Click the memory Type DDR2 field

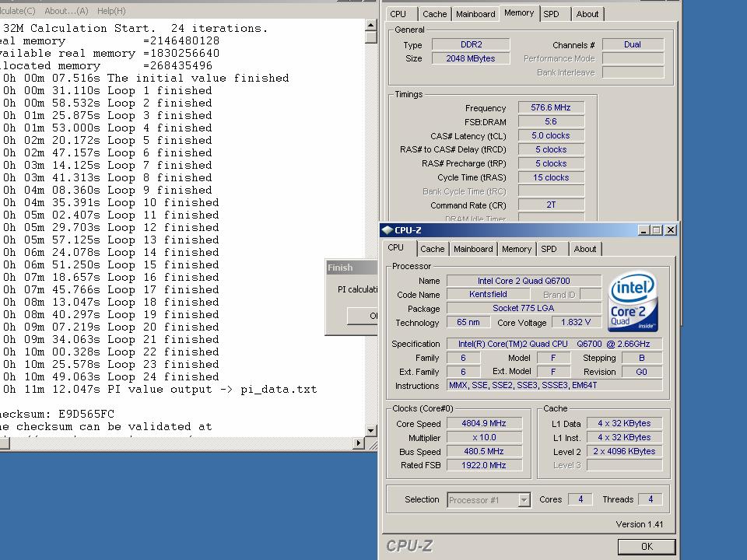[471, 44]
